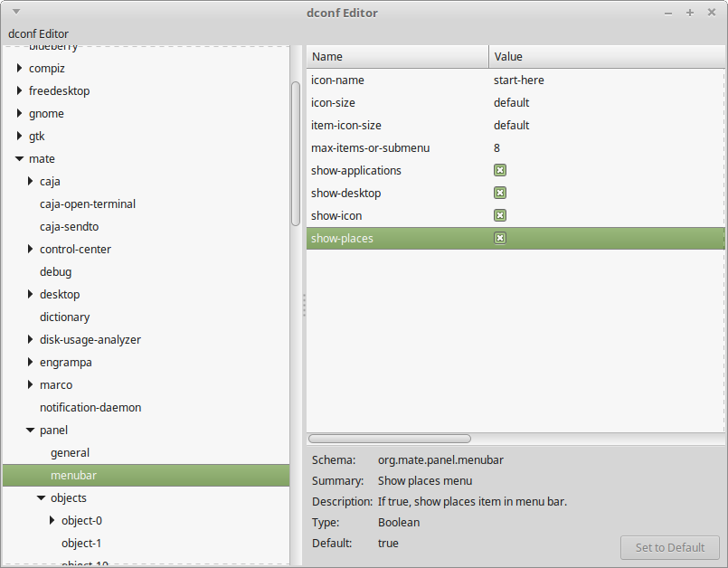Expand the engrampa tree node

coord(30,362)
